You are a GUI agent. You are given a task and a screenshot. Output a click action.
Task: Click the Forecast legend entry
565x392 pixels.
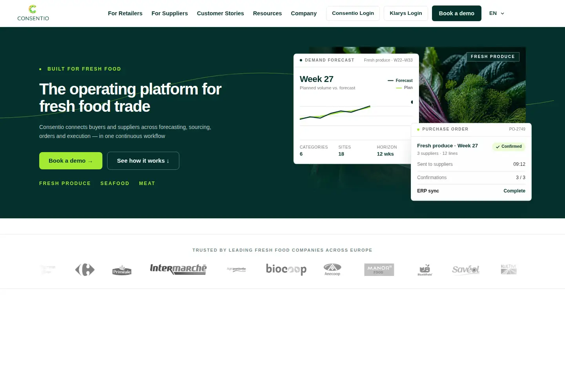[x=400, y=80]
